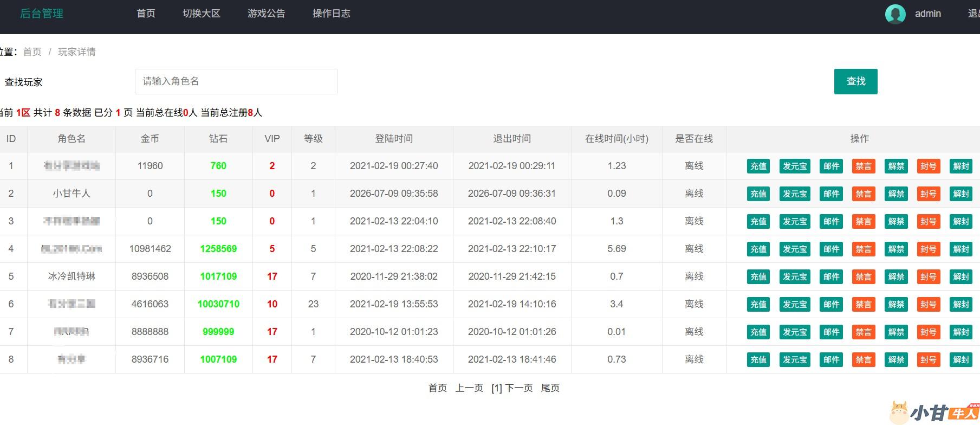Go to 上一页 previous page
Screen dimensions: 980x425
coord(469,388)
